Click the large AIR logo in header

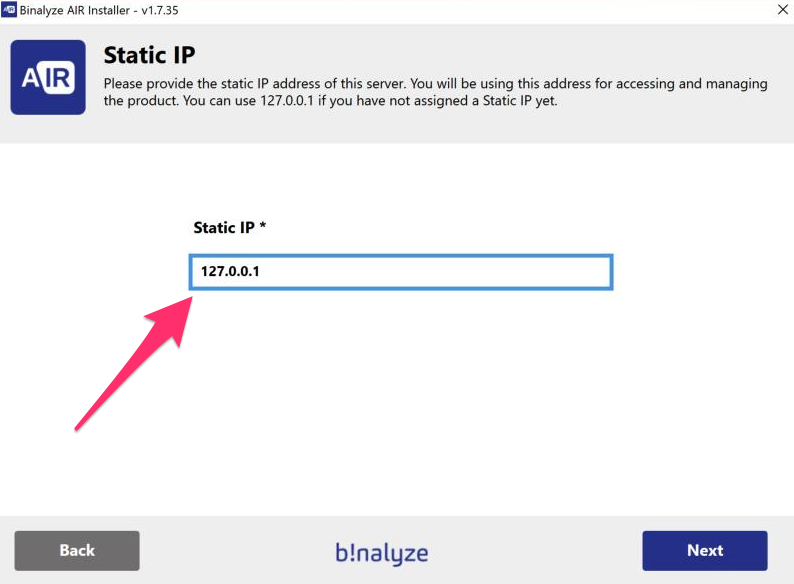pos(48,77)
